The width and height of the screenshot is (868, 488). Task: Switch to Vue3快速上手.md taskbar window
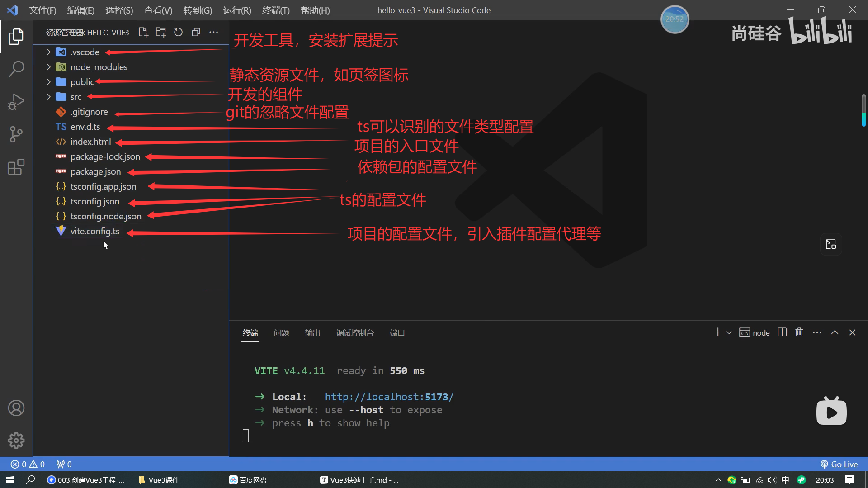359,480
